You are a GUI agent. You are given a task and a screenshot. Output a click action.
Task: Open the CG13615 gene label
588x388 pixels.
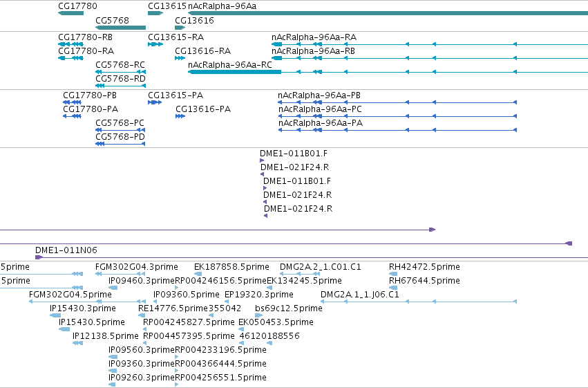pos(167,6)
